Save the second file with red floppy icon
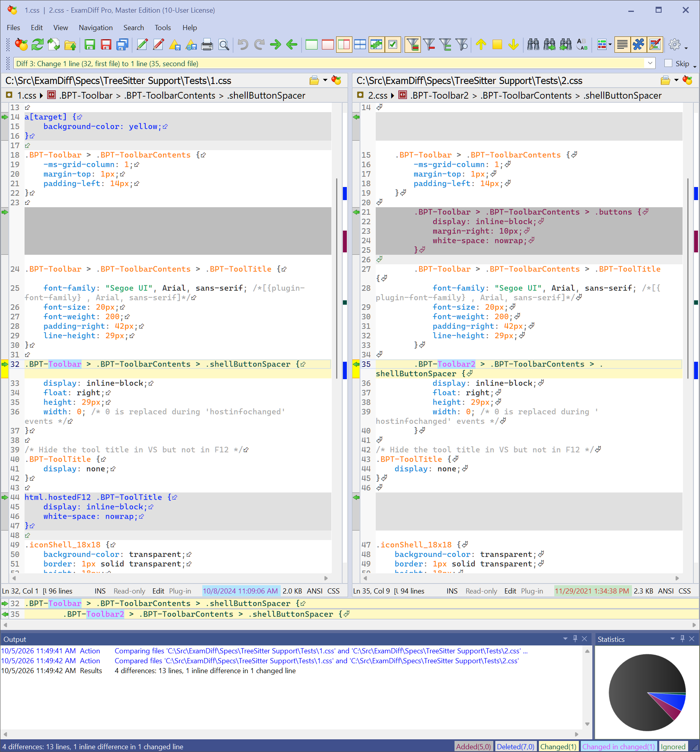Image resolution: width=700 pixels, height=752 pixels. click(106, 44)
